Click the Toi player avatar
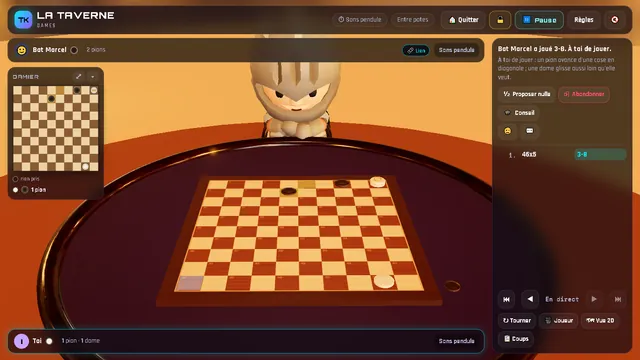Image resolution: width=640 pixels, height=360 pixels. (22, 341)
